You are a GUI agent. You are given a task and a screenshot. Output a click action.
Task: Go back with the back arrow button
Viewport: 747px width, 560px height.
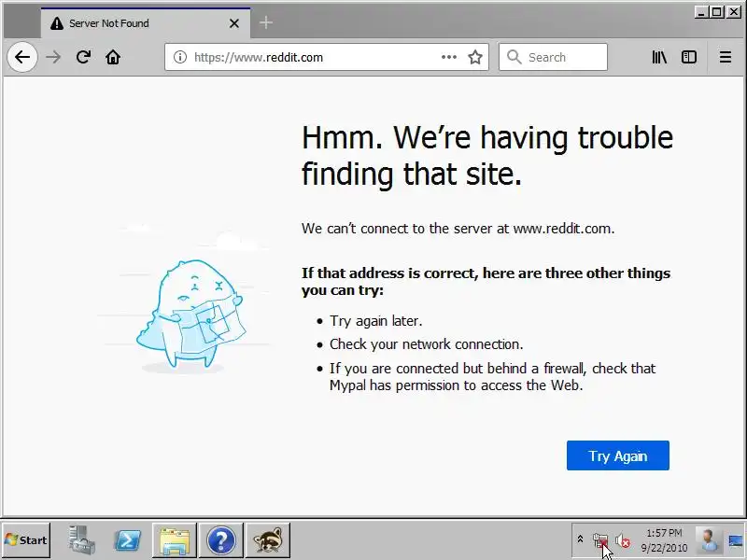point(22,57)
